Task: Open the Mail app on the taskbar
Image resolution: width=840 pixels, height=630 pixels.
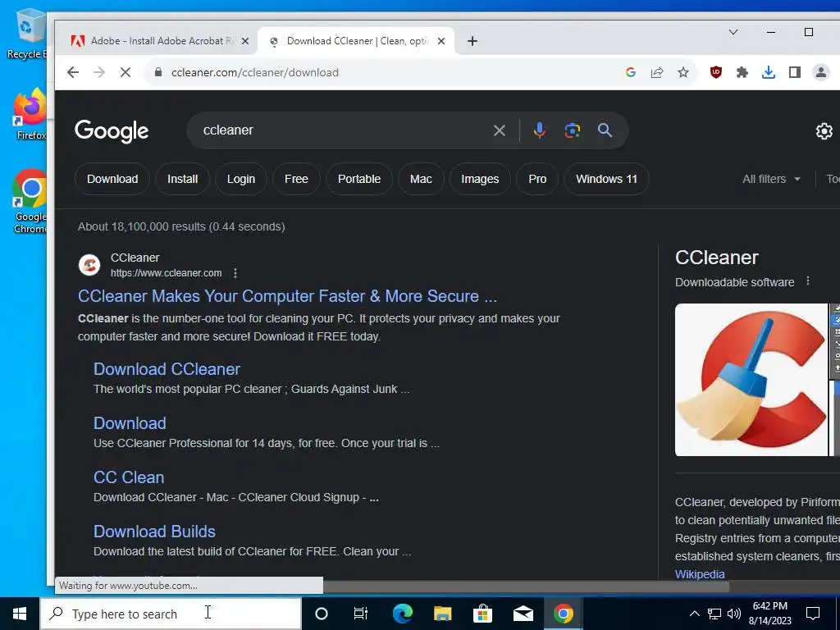Action: pyautogui.click(x=523, y=614)
